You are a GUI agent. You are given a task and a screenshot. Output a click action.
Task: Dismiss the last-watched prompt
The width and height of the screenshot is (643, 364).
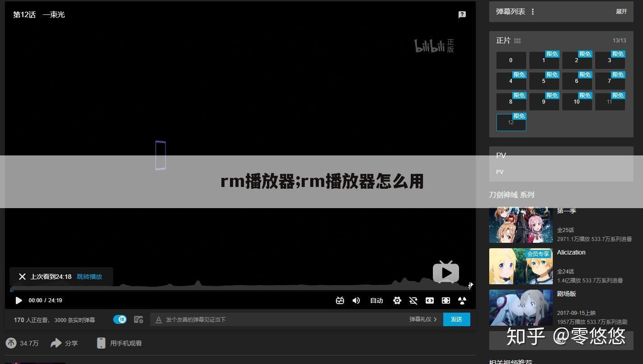22,277
